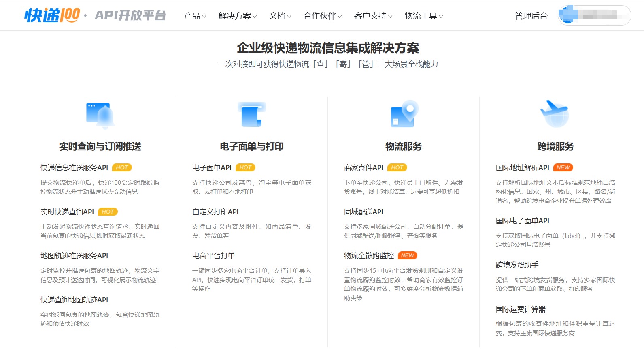Click the 跨境服务 airplane icon
Viewport: 644px width, 349px height.
pyautogui.click(x=555, y=113)
